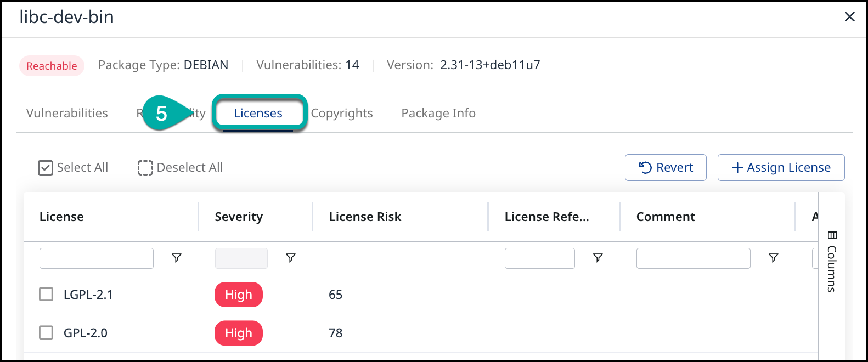Screen dimensions: 868x362
Task: Select the Licenses tab
Action: (x=258, y=114)
